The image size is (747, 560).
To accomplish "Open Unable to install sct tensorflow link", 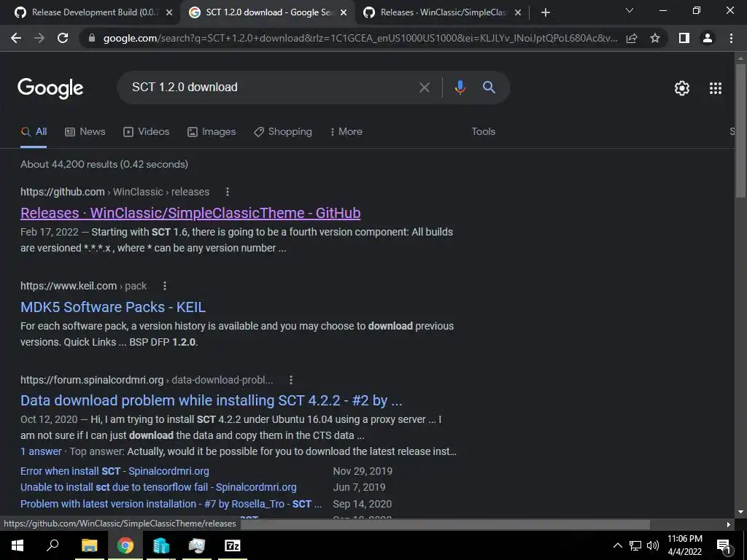I will tap(158, 488).
